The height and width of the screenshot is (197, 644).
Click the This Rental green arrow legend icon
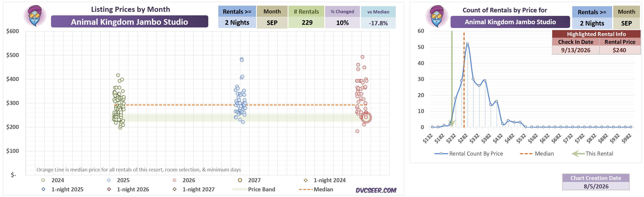(x=578, y=154)
